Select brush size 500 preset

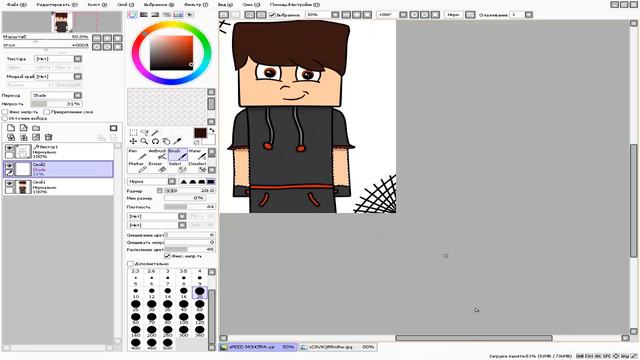[x=168, y=344]
